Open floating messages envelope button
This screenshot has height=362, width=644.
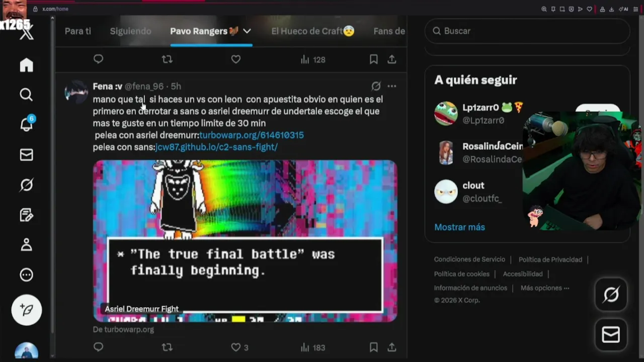[x=611, y=334]
